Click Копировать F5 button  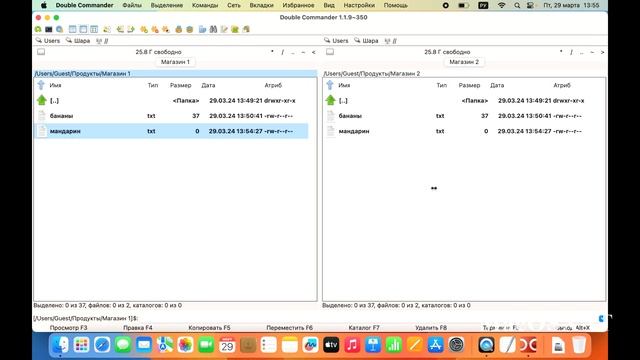coord(209,328)
